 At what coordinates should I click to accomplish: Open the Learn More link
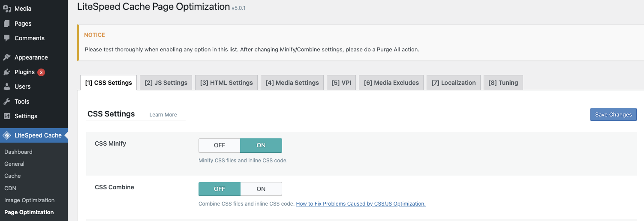point(163,115)
